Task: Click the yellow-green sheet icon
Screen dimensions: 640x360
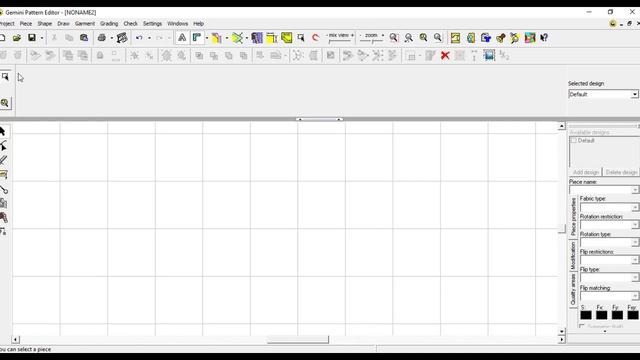Action: pyautogui.click(x=287, y=38)
